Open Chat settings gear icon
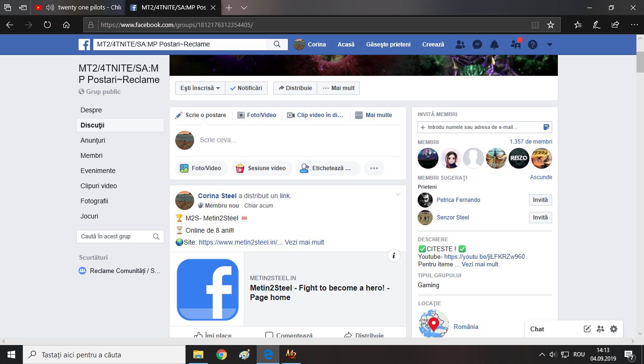The image size is (644, 364). click(x=614, y=329)
